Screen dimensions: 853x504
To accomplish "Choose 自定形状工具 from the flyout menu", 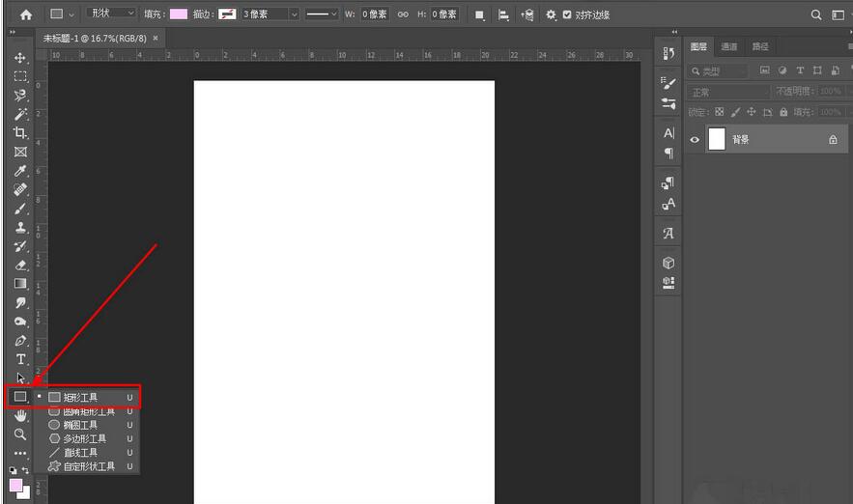I will point(87,466).
